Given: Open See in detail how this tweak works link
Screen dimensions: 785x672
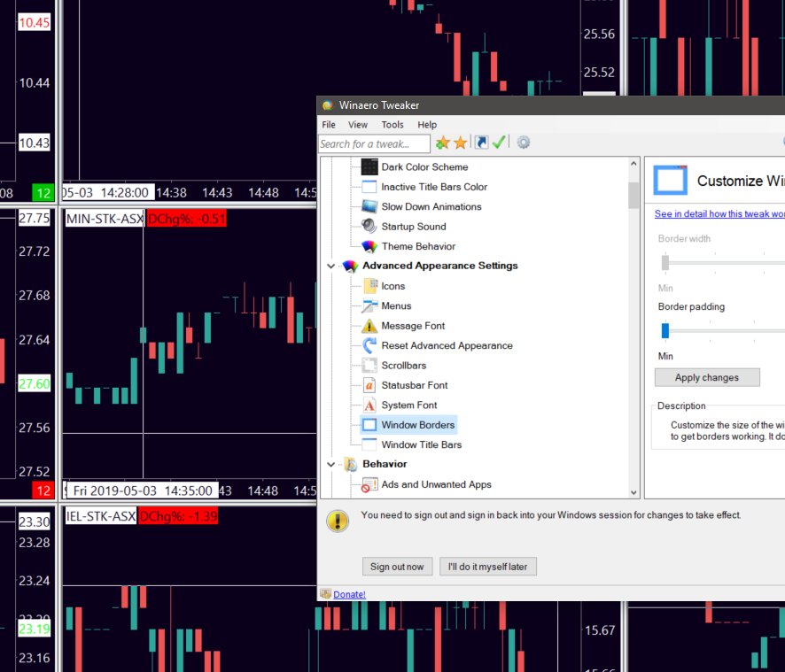Looking at the screenshot, I should point(719,213).
